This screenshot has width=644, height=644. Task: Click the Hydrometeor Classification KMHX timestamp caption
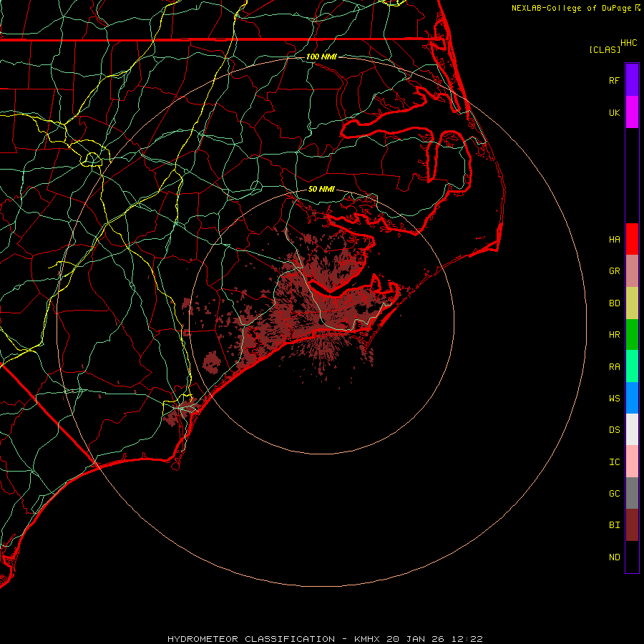pos(325,639)
